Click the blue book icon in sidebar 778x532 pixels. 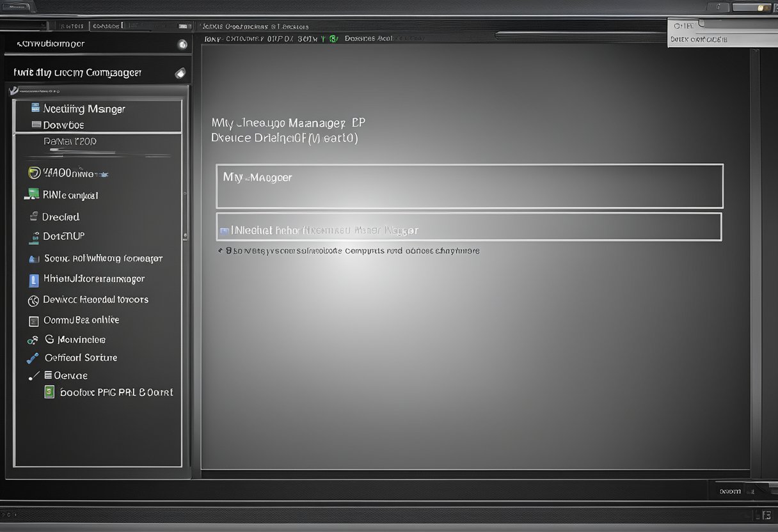34,279
